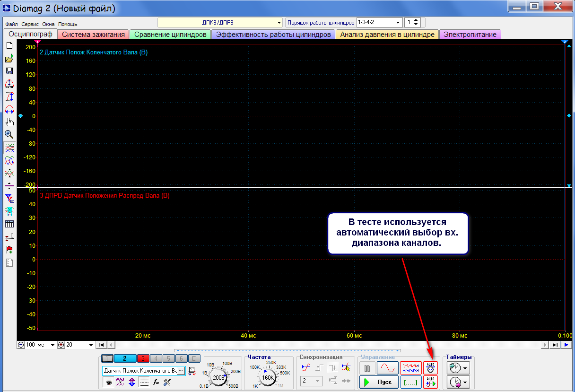575x392 pixels.
Task: Click the signal filter funnel icon
Action: pyautogui.click(x=9, y=199)
